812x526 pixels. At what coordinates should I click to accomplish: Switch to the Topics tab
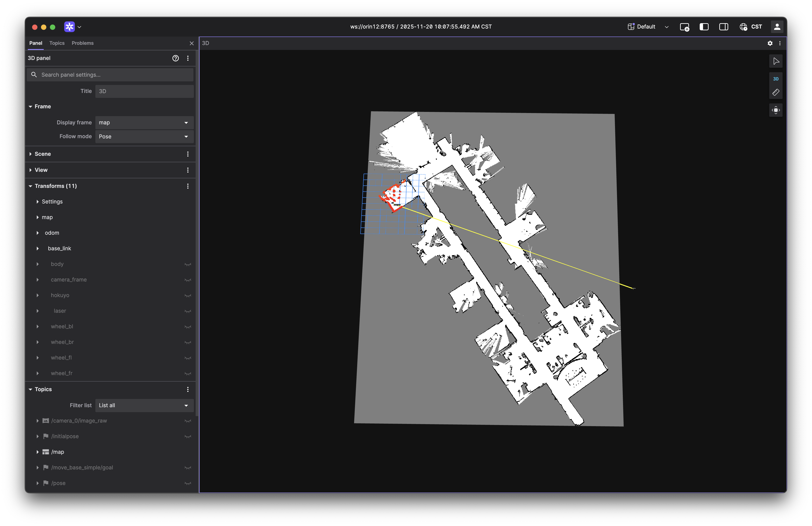coord(57,43)
